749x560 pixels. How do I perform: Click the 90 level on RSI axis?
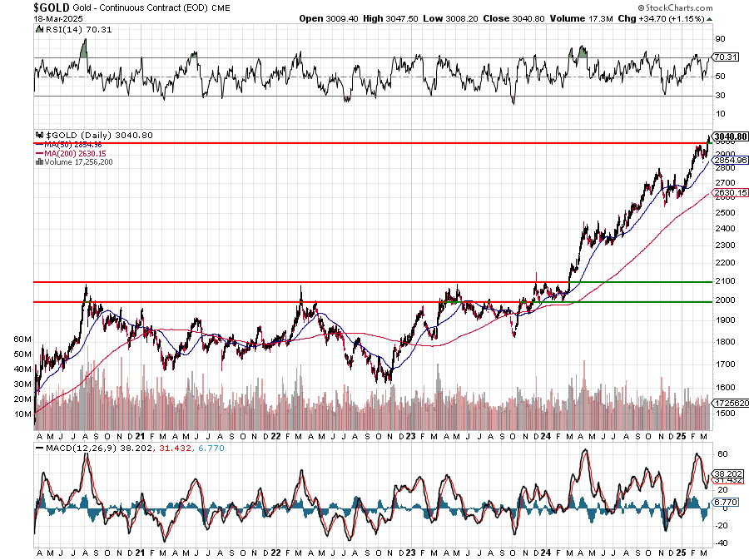(x=720, y=39)
